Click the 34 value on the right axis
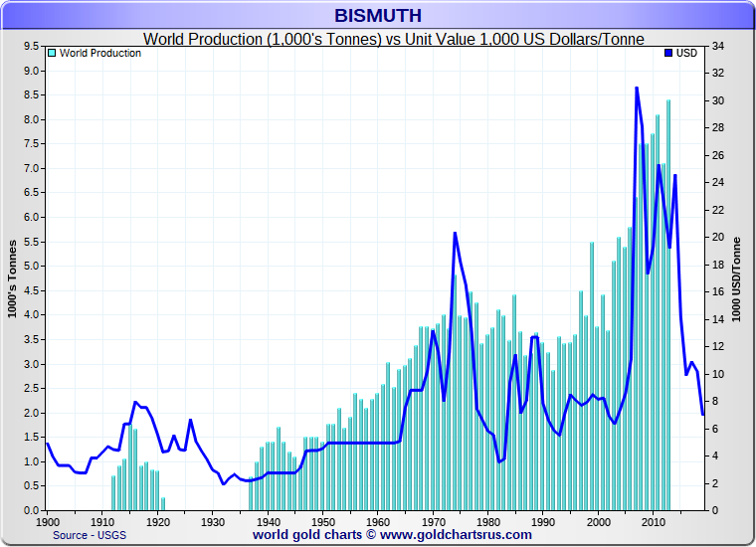 click(x=718, y=47)
